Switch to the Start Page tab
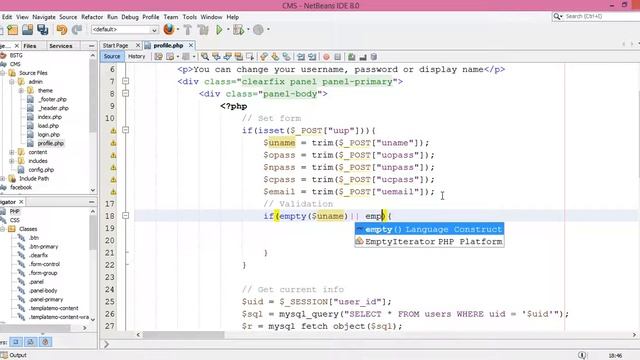 tap(116, 46)
